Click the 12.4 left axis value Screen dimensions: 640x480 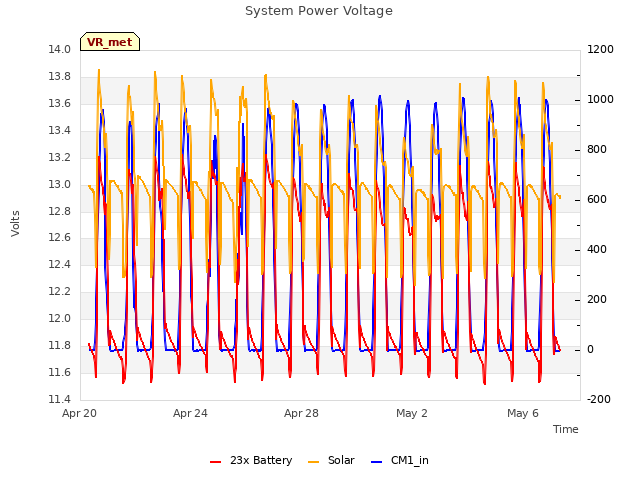coord(60,265)
